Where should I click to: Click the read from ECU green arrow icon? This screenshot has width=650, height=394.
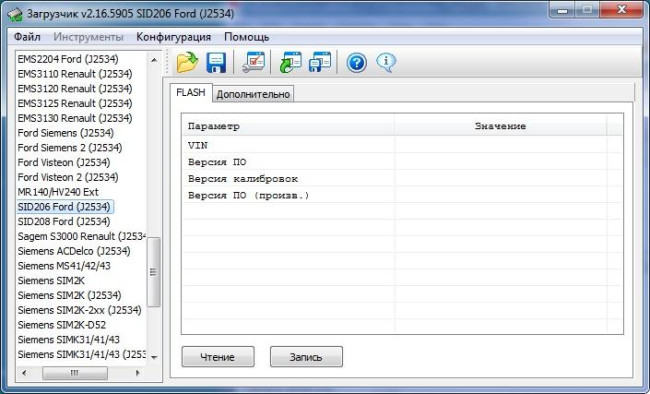tap(290, 63)
